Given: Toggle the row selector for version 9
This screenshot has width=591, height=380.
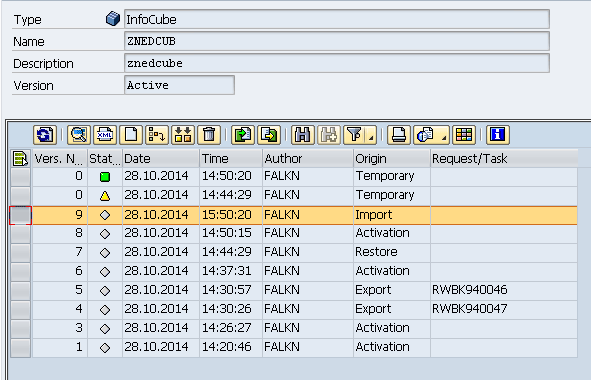Looking at the screenshot, I should (x=20, y=215).
